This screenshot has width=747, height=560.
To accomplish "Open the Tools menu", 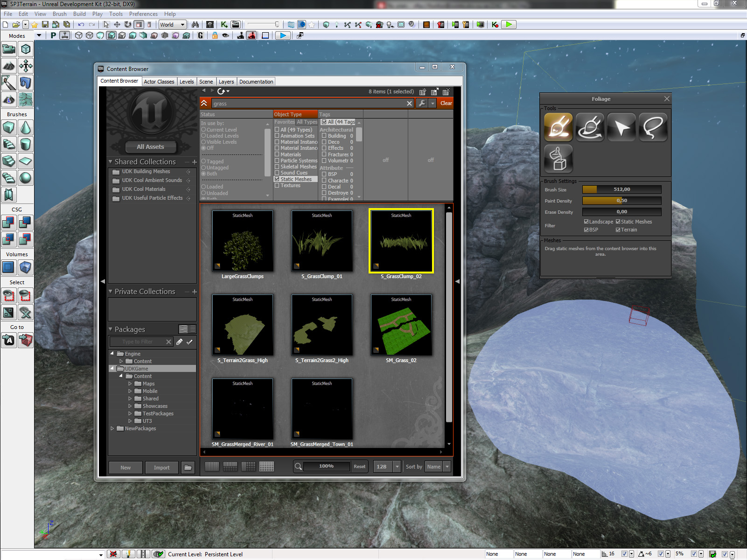I will [116, 14].
